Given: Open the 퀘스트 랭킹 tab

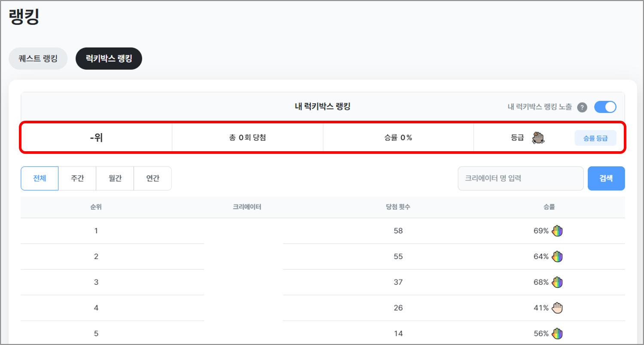Looking at the screenshot, I should [x=38, y=58].
